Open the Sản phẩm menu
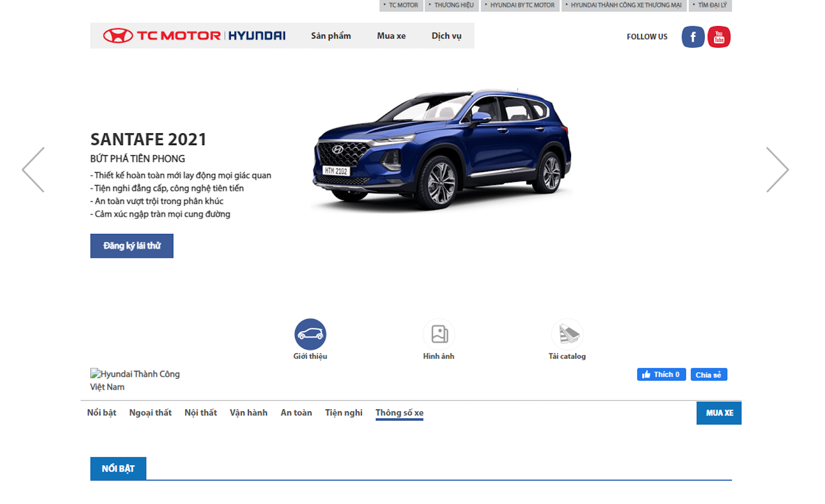 click(331, 36)
